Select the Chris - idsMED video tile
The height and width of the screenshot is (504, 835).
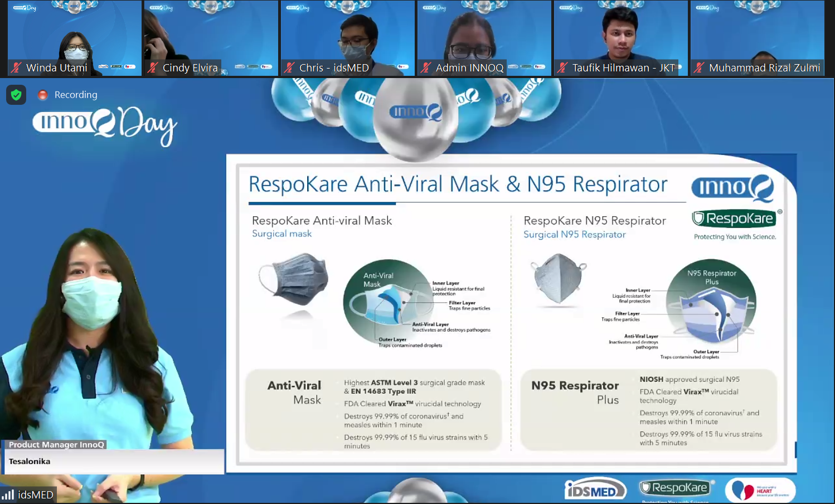pyautogui.click(x=348, y=33)
